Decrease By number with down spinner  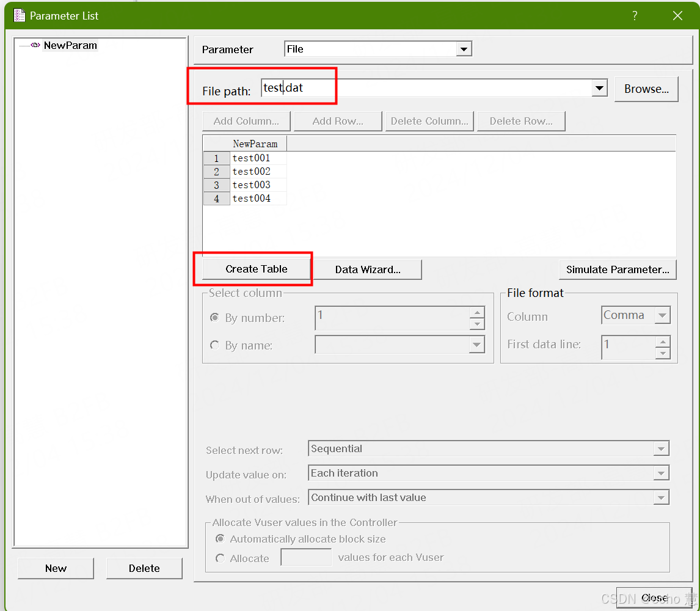(x=477, y=324)
